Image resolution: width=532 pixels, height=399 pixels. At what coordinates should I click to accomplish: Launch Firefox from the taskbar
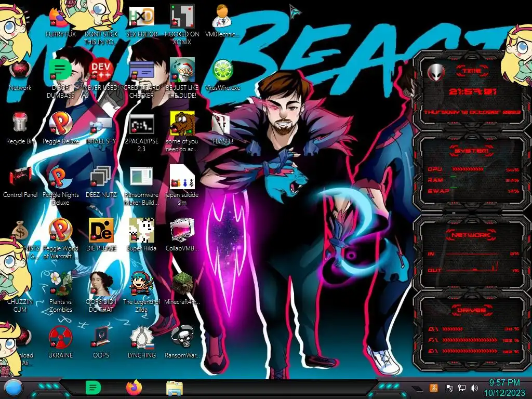pos(134,388)
